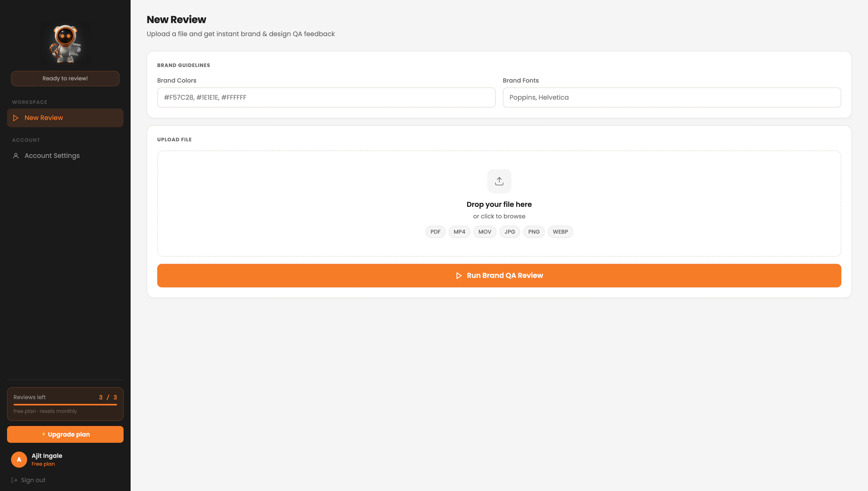Click the Upgrade plan button
This screenshot has height=491, width=868.
tap(65, 434)
